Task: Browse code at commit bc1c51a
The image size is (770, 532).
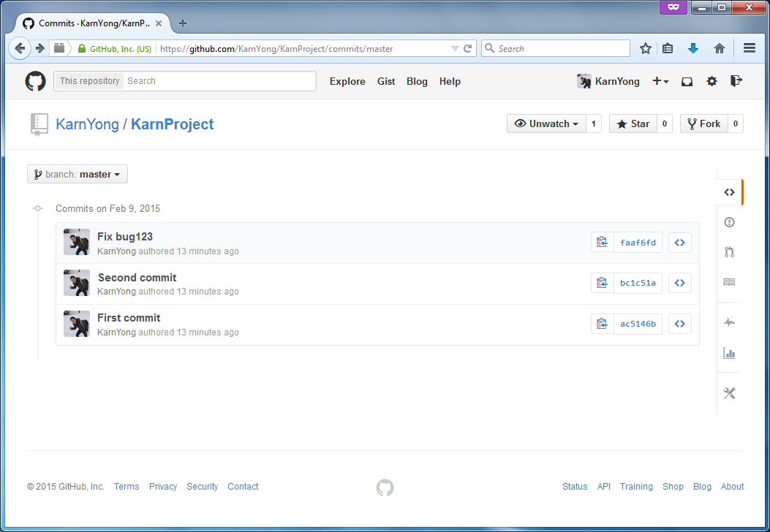Action: pos(679,284)
